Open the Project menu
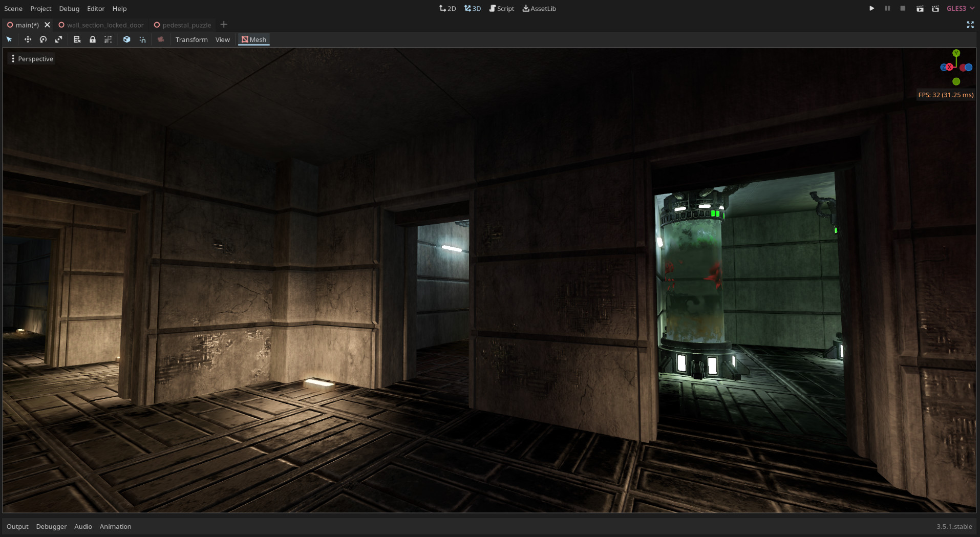 pos(40,8)
